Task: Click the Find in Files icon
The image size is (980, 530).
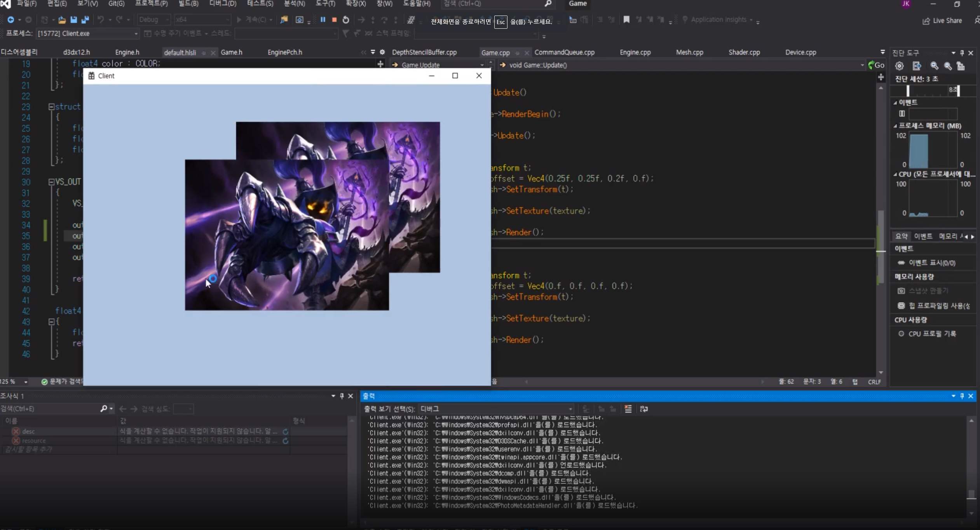Action: coord(284,19)
